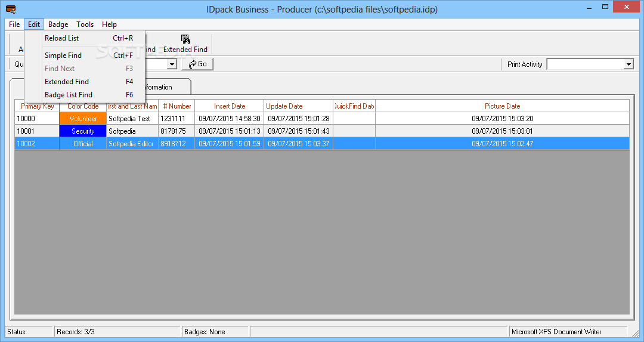Click the Records: 3/3 status bar entry
The height and width of the screenshot is (342, 644).
tap(117, 332)
